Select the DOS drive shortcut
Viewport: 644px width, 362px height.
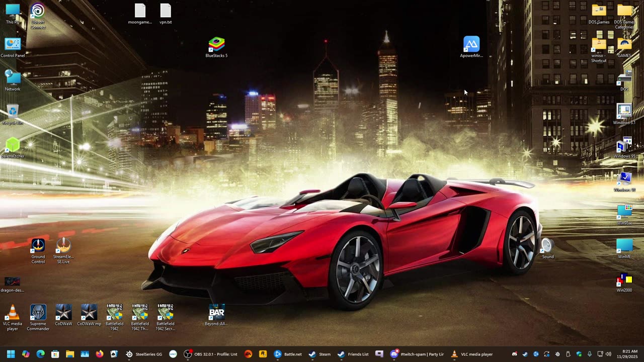coord(624,81)
